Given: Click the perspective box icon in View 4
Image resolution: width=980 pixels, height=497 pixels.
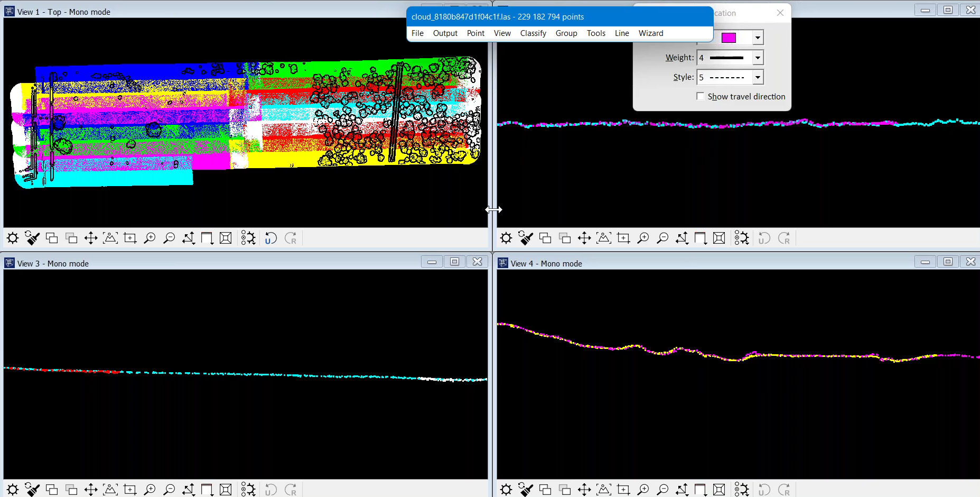Looking at the screenshot, I should point(719,490).
